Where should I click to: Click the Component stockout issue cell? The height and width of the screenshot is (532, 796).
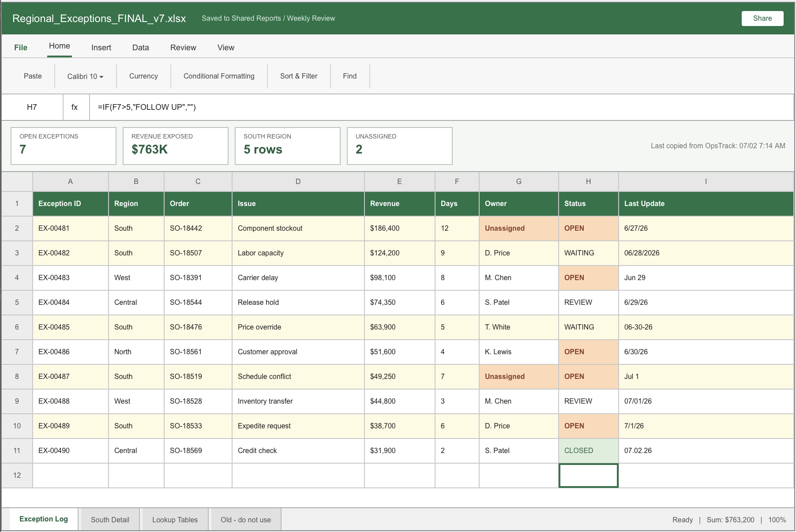[298, 228]
